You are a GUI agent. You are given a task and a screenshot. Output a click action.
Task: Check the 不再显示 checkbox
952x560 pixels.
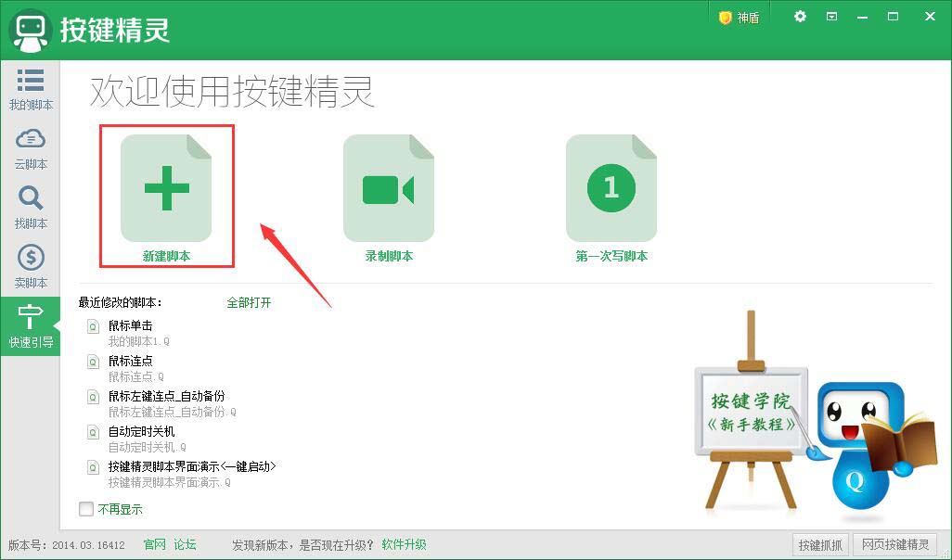(86, 509)
